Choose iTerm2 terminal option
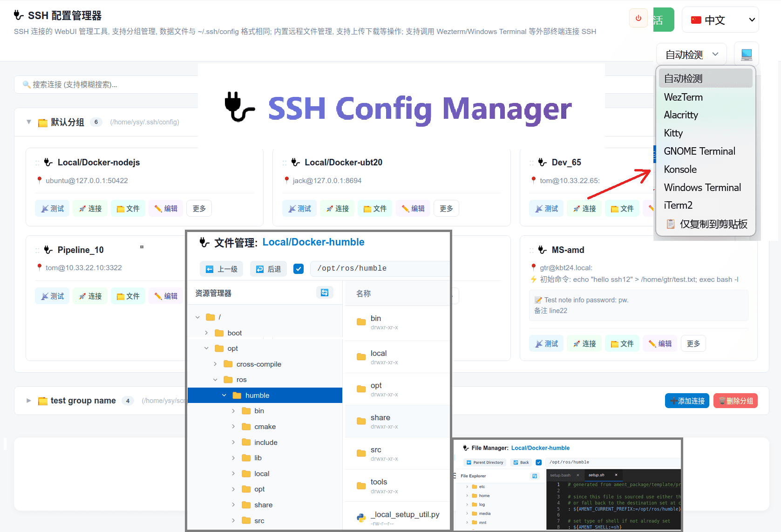The width and height of the screenshot is (781, 532). coord(706,205)
